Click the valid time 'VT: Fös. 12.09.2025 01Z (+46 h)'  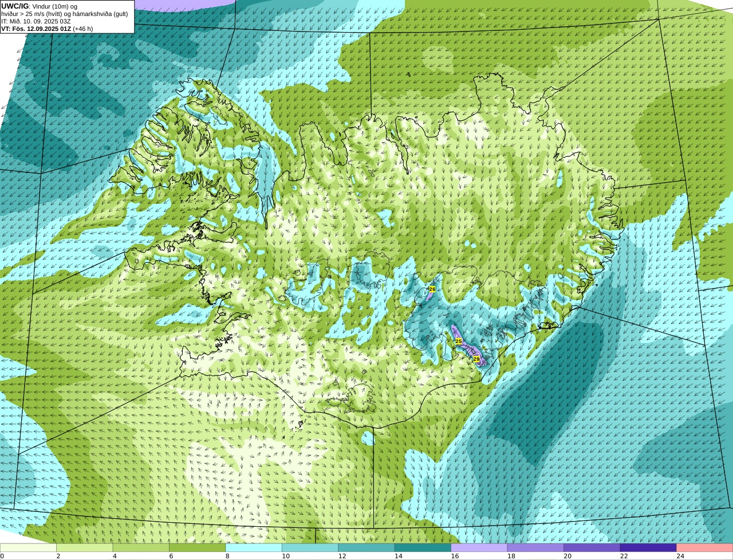click(x=47, y=29)
